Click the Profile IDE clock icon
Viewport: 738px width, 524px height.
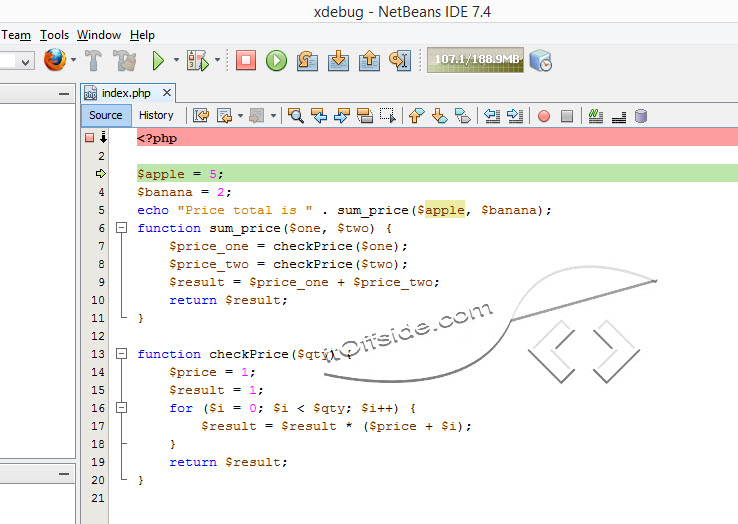click(x=540, y=60)
